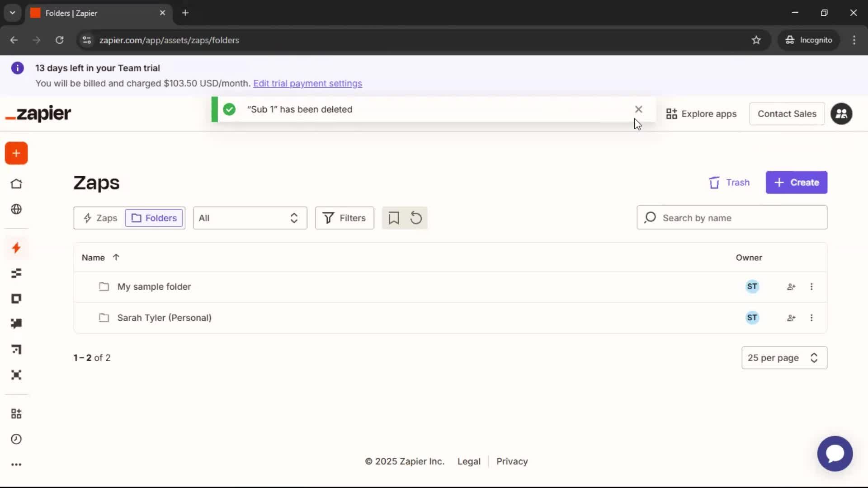Click the purple Create button
Screen dimensions: 868x488
(x=797, y=183)
